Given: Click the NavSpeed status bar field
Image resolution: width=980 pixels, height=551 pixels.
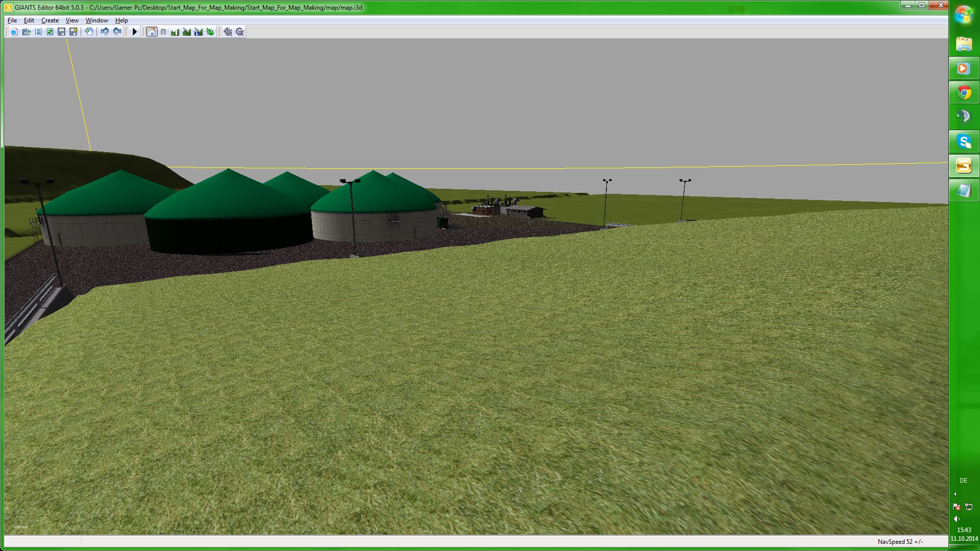Looking at the screenshot, I should tap(900, 542).
